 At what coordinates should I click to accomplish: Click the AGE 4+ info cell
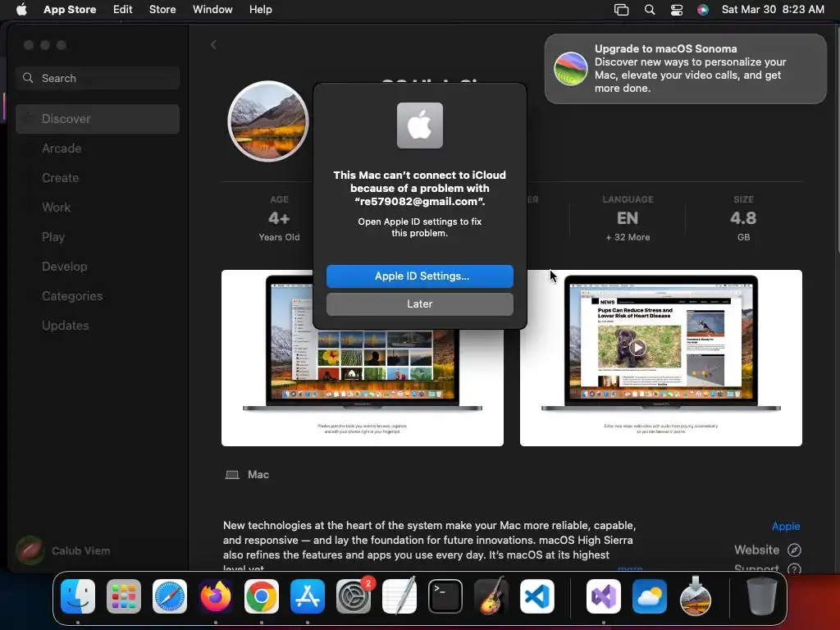point(279,218)
